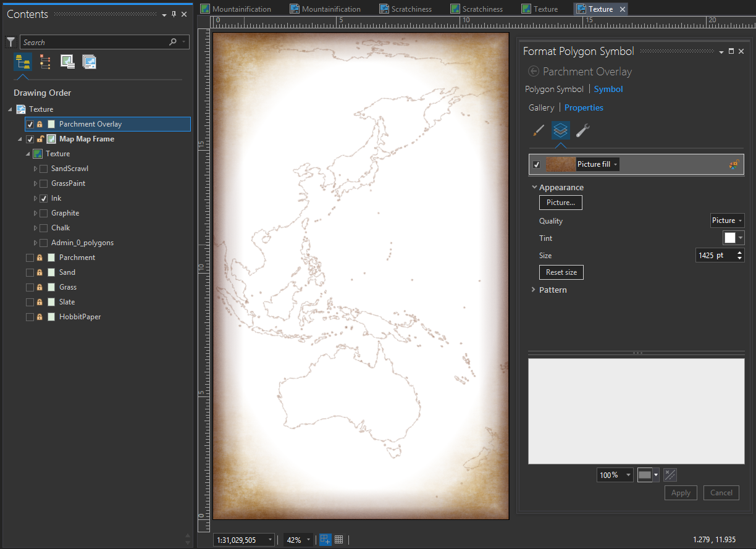Screen dimensions: 756x549
Task: Click the filter funnel icon in Contents
Action: click(x=10, y=42)
